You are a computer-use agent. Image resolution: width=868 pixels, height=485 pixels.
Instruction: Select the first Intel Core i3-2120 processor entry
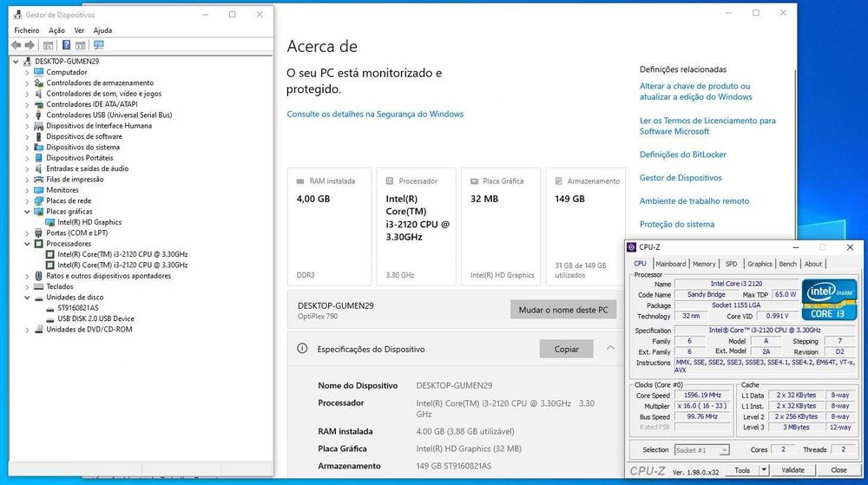coord(122,254)
